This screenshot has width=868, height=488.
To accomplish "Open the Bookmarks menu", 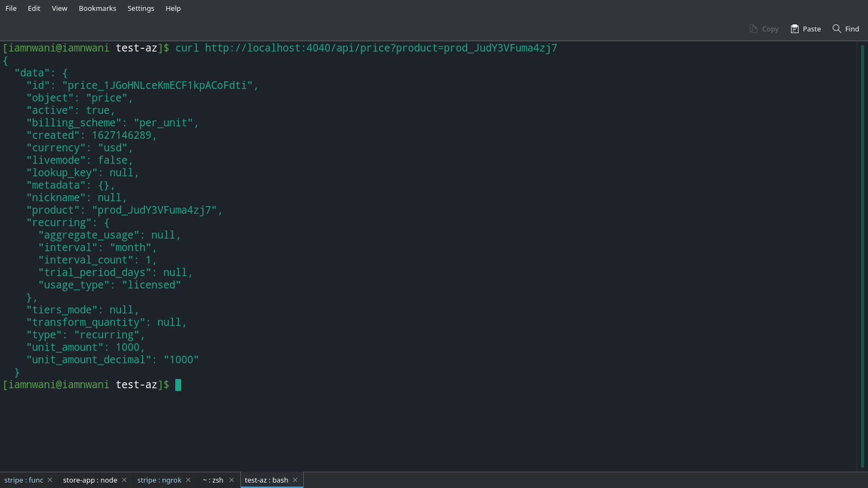I will click(97, 8).
